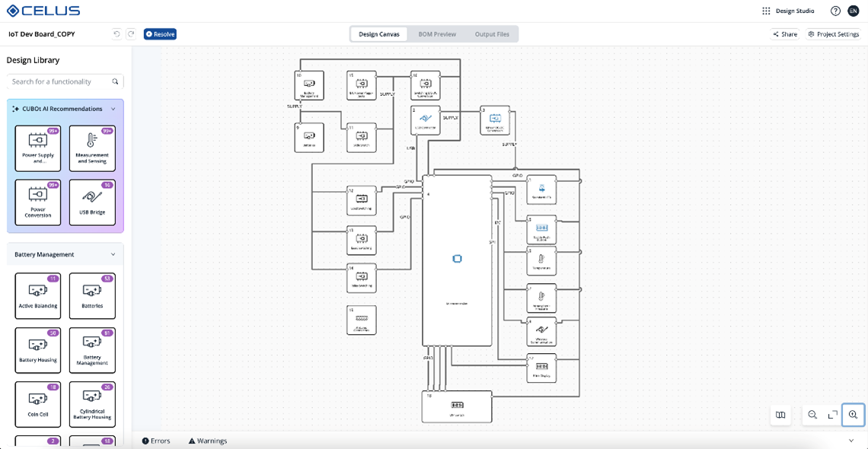
Task: Select the Measurement and Sensing block
Action: [x=92, y=148]
